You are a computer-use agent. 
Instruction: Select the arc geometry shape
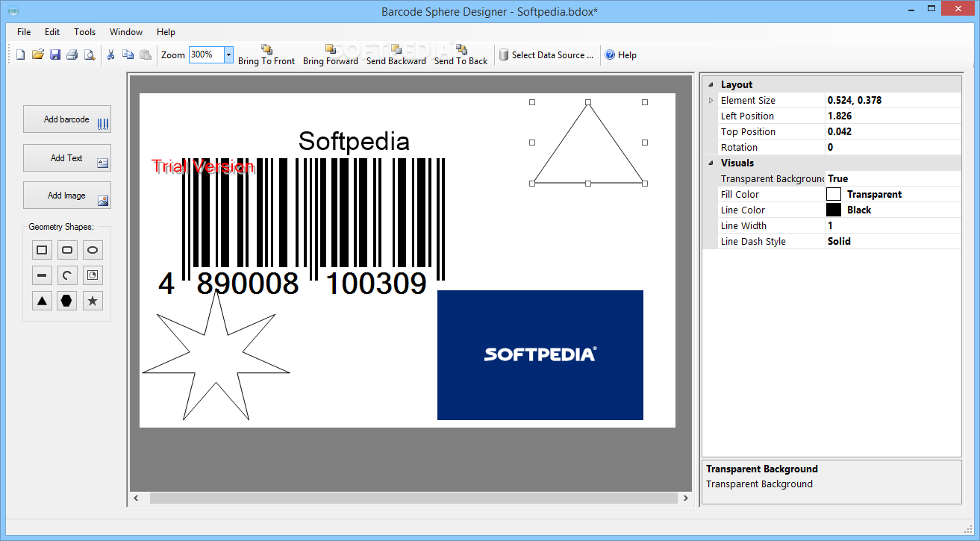[x=67, y=275]
